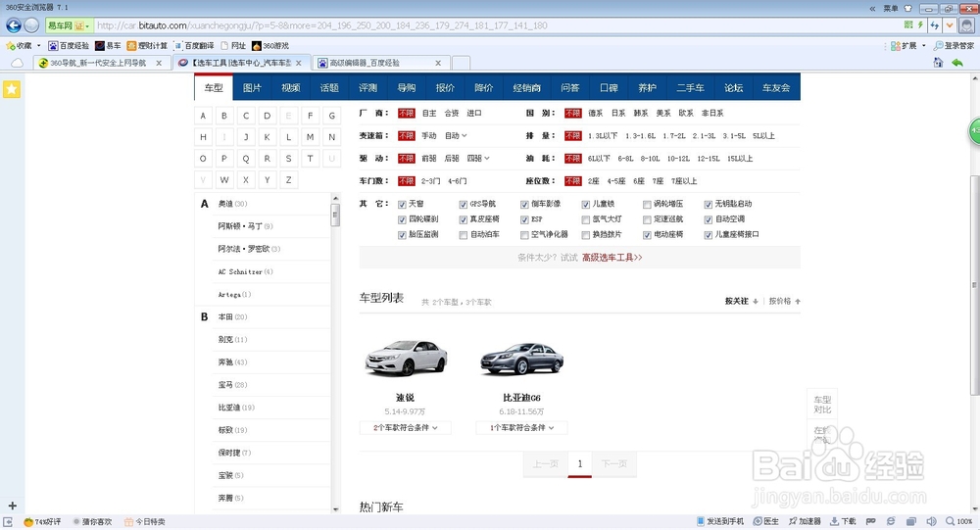Click the browser address bar URL field
This screenshot has height=530, width=980.
coord(497,25)
